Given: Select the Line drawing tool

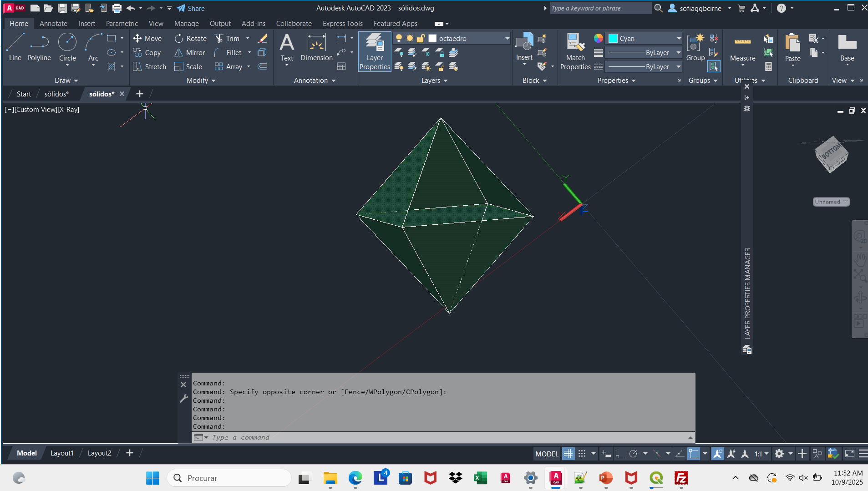Looking at the screenshot, I should 15,46.
